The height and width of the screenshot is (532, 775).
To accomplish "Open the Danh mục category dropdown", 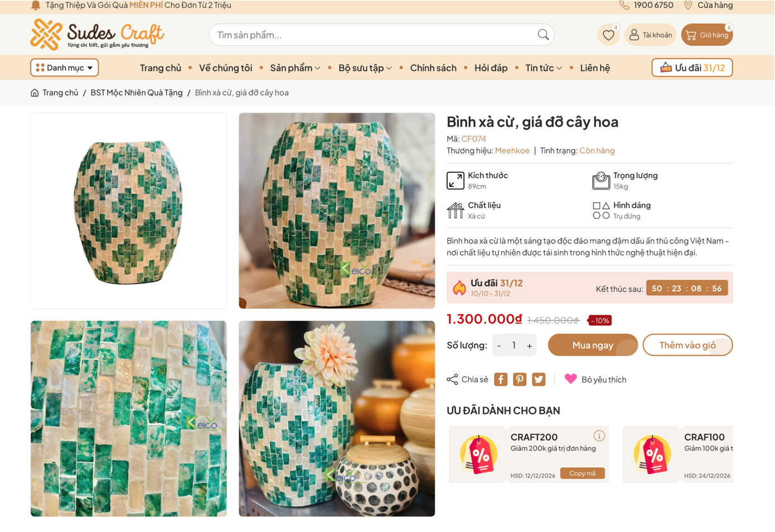I will click(64, 68).
